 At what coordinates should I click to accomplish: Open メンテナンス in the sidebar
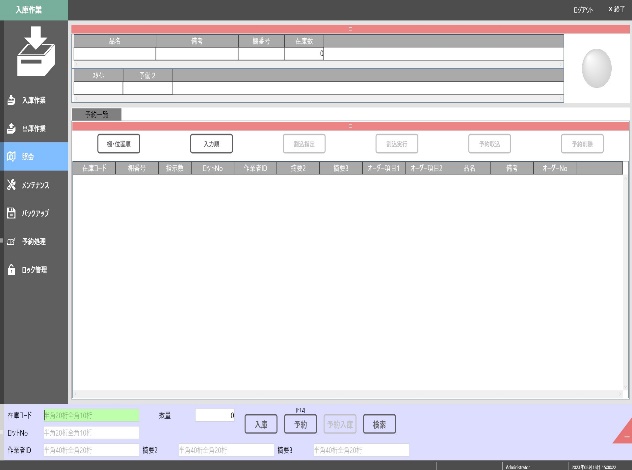point(34,185)
